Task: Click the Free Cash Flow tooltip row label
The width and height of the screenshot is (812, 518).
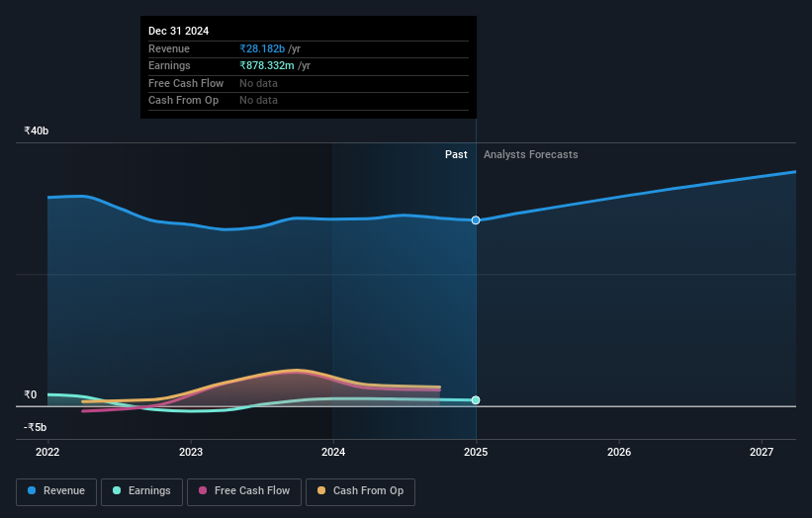Action: (x=186, y=83)
